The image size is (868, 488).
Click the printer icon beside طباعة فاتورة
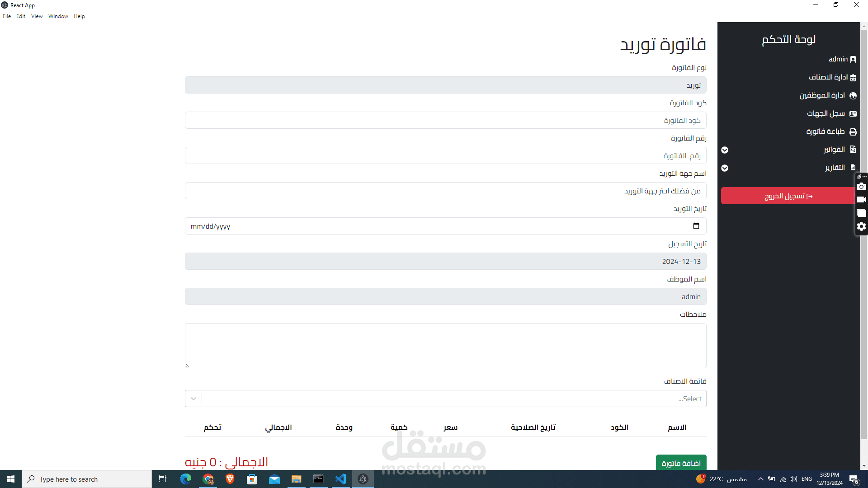(x=853, y=132)
